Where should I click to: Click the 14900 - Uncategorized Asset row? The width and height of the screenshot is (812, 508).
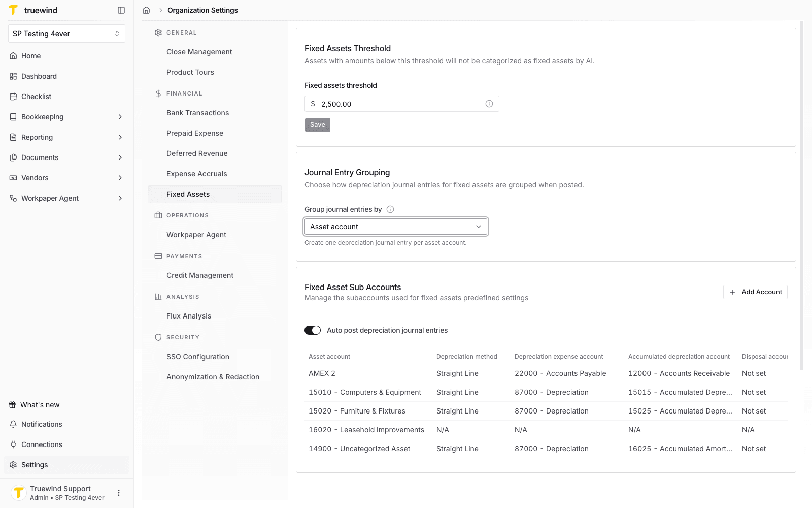click(x=546, y=449)
